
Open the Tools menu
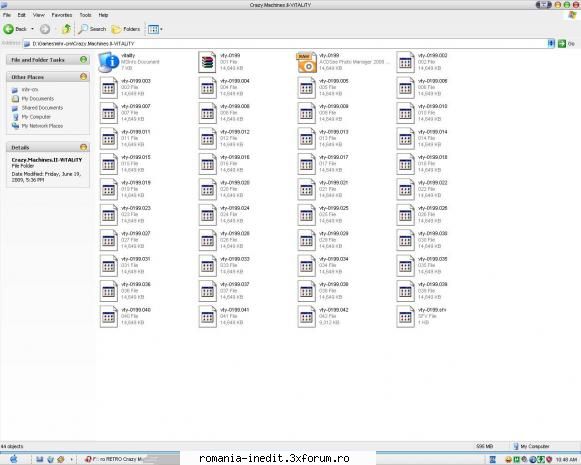85,15
